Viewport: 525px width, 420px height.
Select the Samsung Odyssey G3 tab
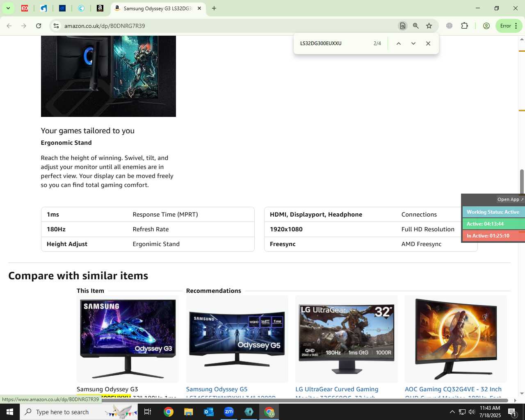tap(157, 8)
